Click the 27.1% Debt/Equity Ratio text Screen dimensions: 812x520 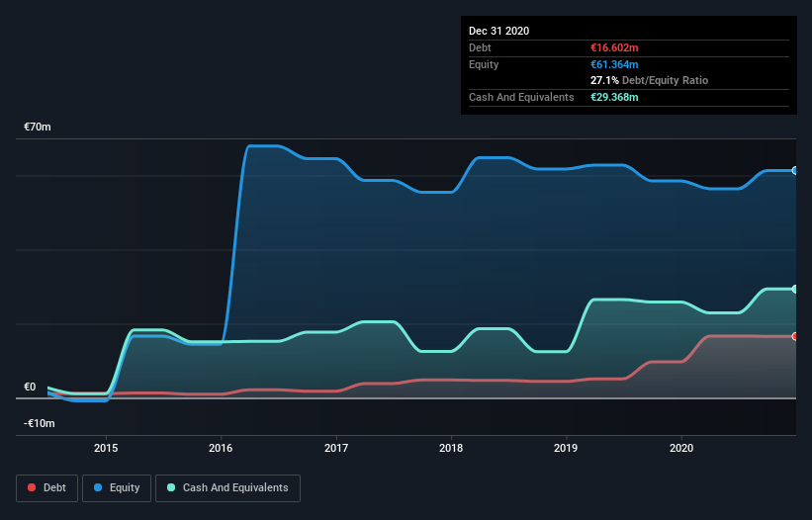[x=648, y=80]
